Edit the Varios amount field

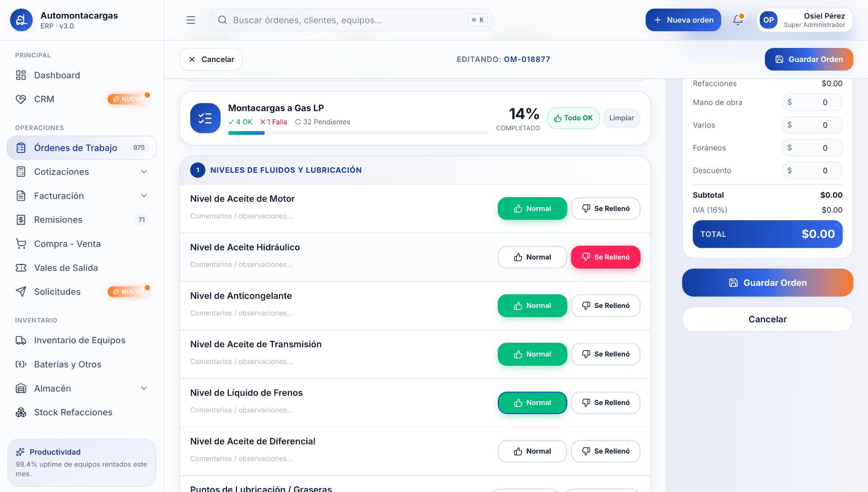coord(812,125)
